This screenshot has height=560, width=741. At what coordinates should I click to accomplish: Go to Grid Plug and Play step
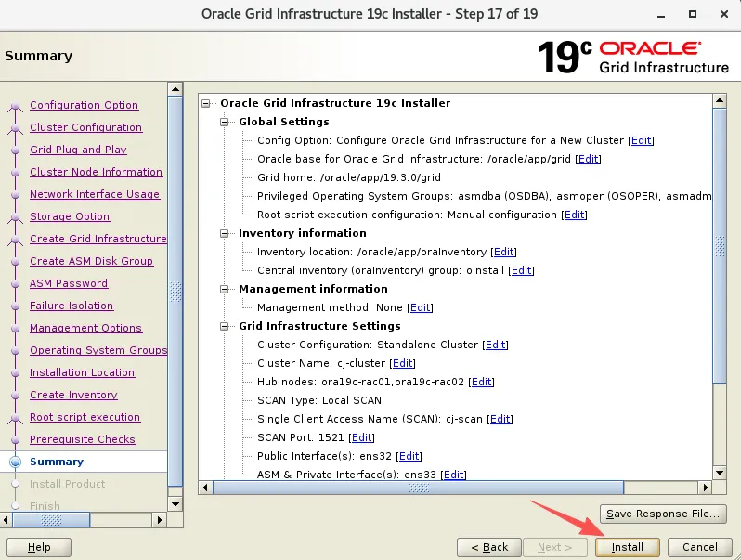pos(78,150)
